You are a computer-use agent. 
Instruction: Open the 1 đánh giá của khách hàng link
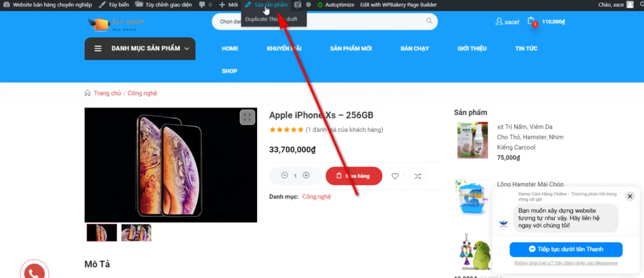coord(345,130)
